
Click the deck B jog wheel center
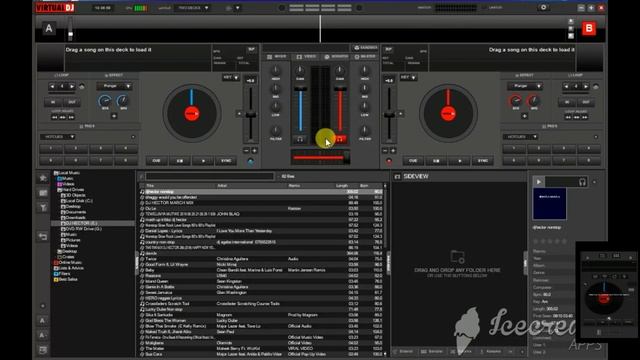pos(448,113)
